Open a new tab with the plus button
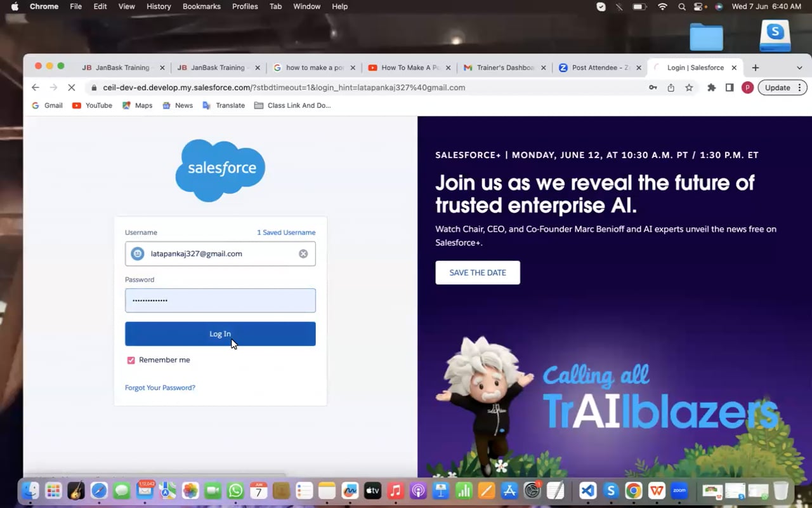This screenshot has width=812, height=508. click(x=755, y=67)
